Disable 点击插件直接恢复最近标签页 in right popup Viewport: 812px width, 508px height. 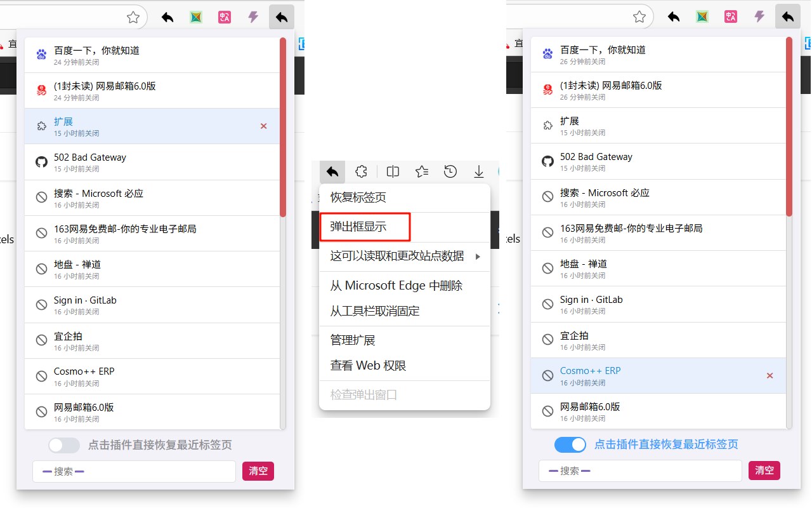pyautogui.click(x=570, y=444)
